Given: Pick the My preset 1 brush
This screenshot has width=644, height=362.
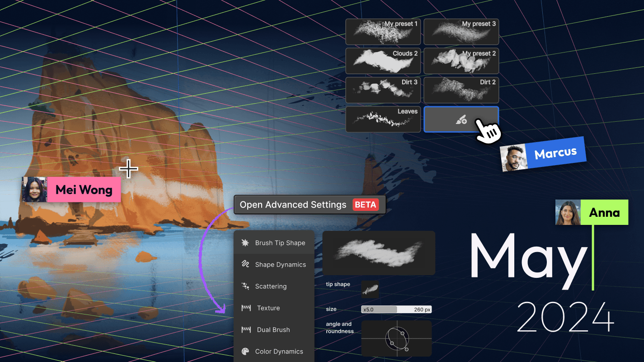Looking at the screenshot, I should click(383, 32).
